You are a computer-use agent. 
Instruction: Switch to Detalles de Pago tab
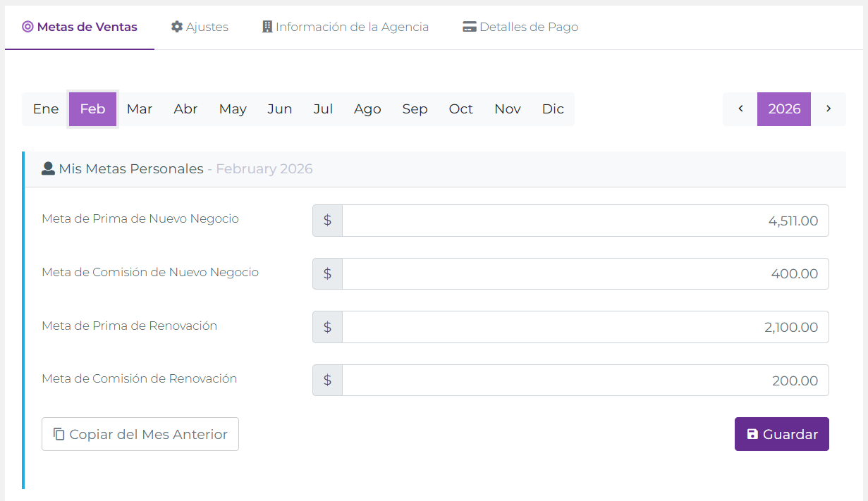pos(520,27)
